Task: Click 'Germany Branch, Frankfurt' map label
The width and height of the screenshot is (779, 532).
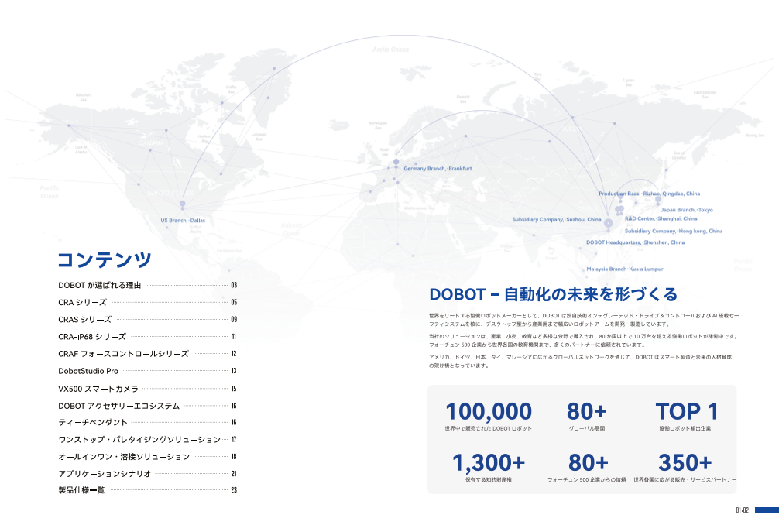Action: (438, 168)
